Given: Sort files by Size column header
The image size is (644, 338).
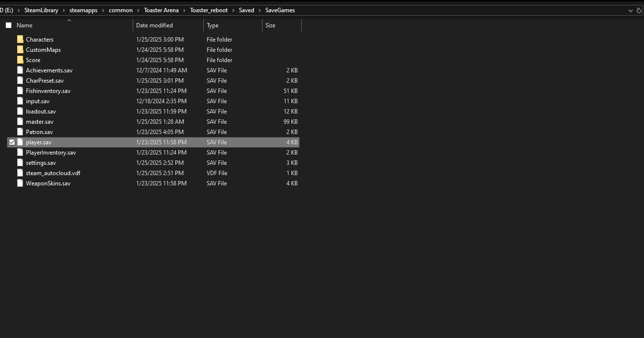Looking at the screenshot, I should 282,25.
